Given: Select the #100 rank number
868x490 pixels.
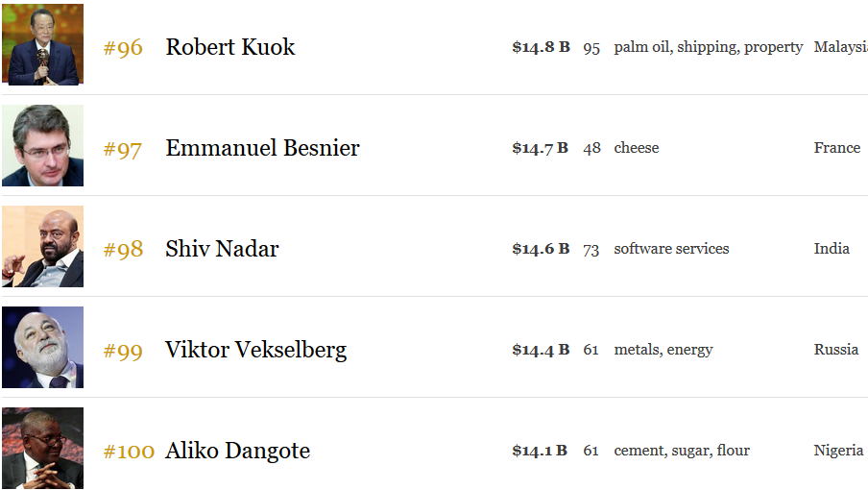Looking at the screenshot, I should pos(129,452).
